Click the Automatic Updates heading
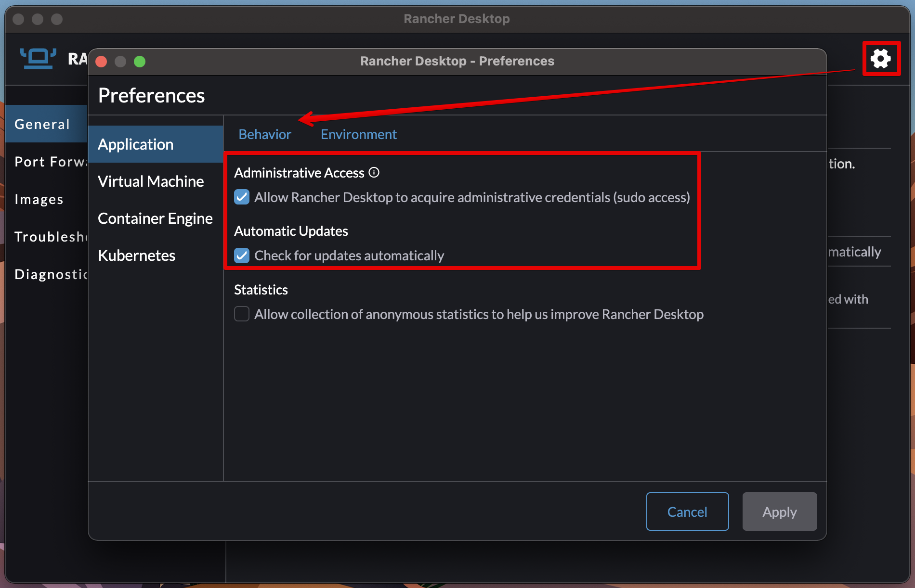The width and height of the screenshot is (915, 588). pyautogui.click(x=291, y=231)
